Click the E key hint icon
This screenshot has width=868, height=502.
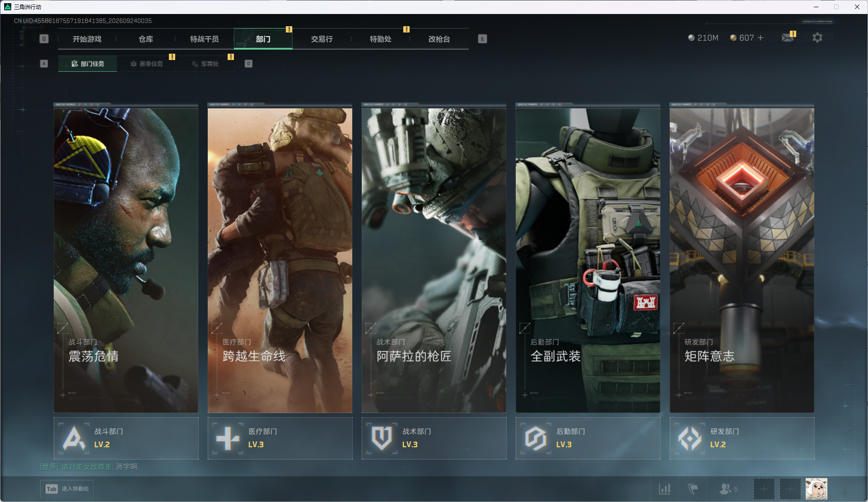point(482,39)
